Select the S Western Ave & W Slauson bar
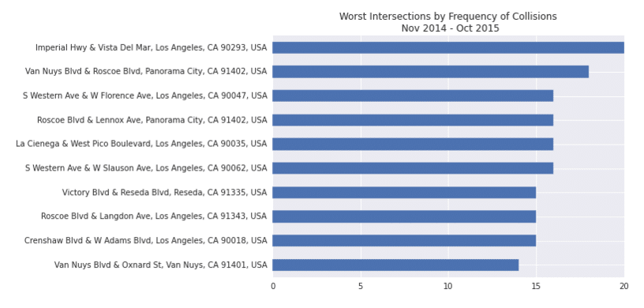Viewport: 644px width, 308px height. pos(413,168)
